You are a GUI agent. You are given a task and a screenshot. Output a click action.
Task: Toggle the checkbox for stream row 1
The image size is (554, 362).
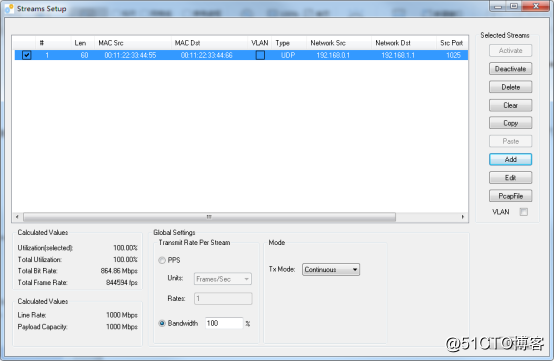[26, 55]
